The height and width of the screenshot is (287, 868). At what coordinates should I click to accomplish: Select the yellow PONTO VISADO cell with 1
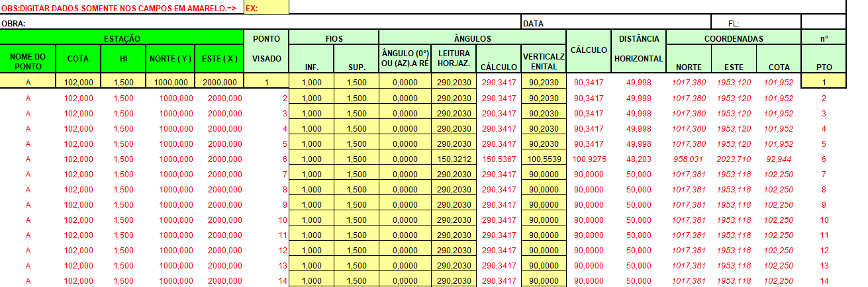click(267, 82)
